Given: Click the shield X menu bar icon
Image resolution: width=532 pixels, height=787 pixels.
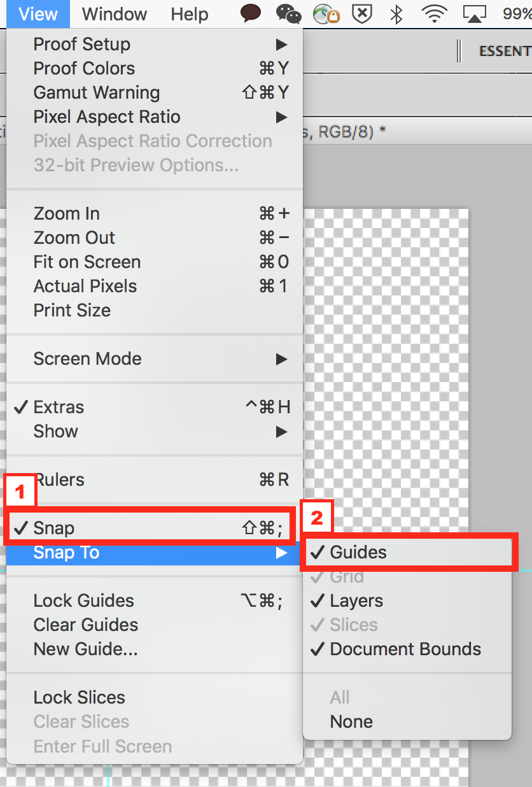Looking at the screenshot, I should click(362, 14).
